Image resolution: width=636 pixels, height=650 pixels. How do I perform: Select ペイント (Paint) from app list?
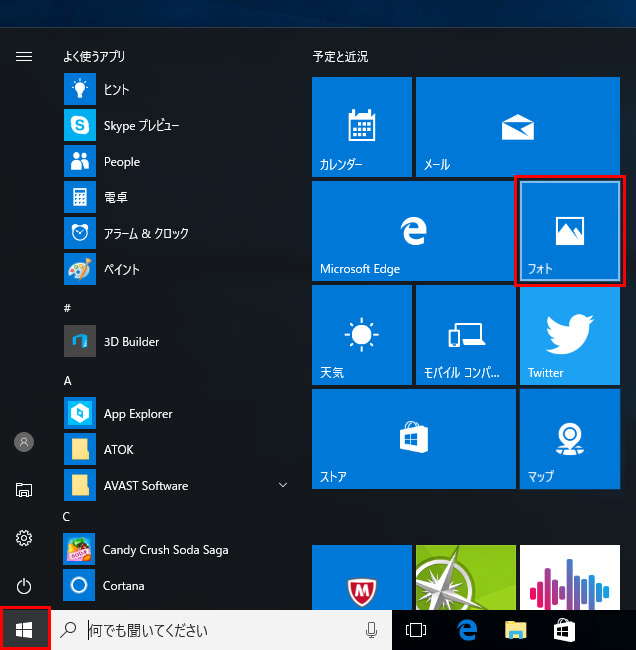(x=120, y=270)
